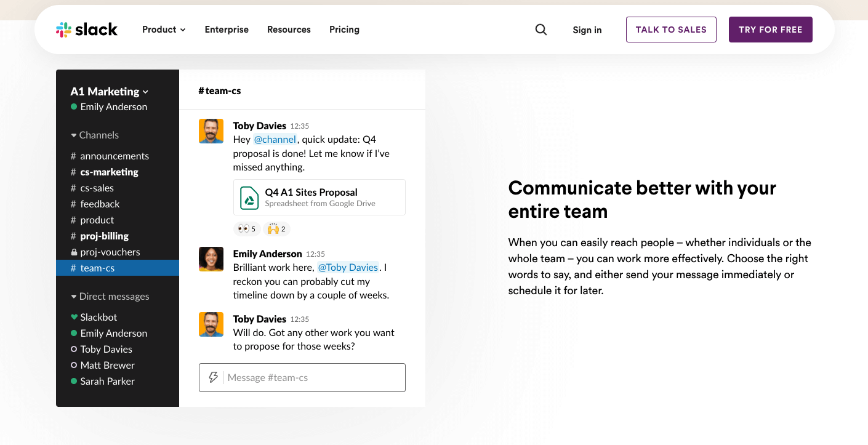Click the hash icon next to announcements

click(72, 156)
